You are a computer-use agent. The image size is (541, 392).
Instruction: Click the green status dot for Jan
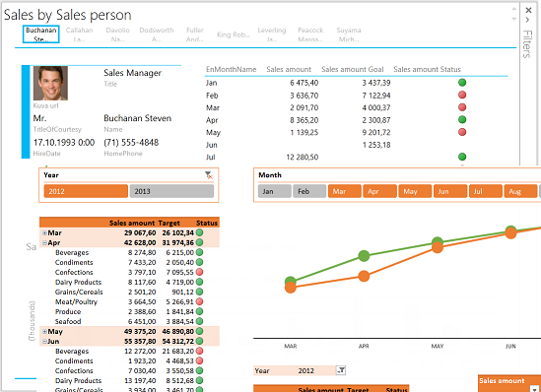click(462, 83)
